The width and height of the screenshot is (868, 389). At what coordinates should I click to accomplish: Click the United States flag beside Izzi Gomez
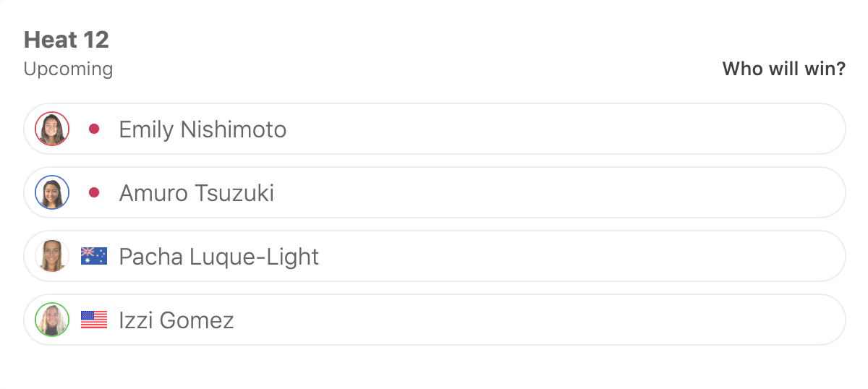pyautogui.click(x=94, y=320)
